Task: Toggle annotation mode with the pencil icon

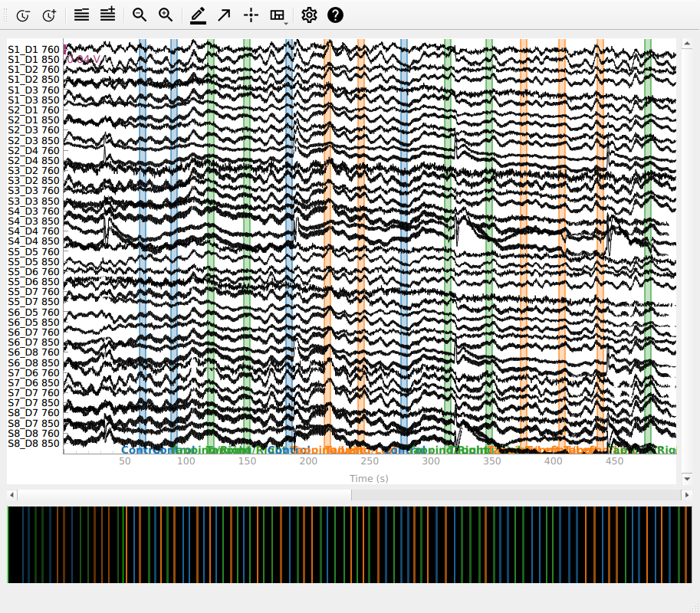Action: [198, 15]
